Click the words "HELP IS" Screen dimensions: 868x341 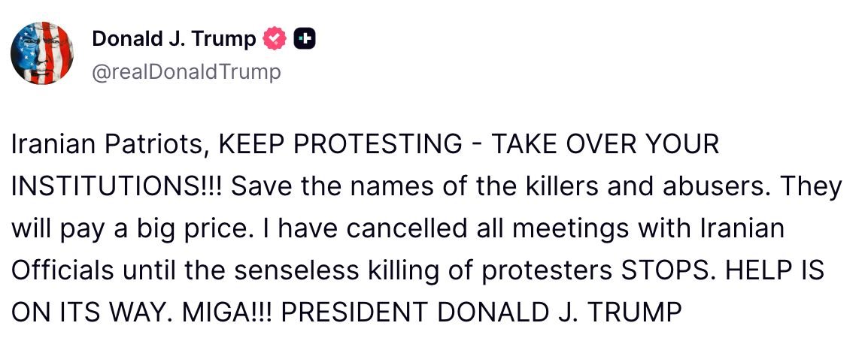[x=782, y=269]
